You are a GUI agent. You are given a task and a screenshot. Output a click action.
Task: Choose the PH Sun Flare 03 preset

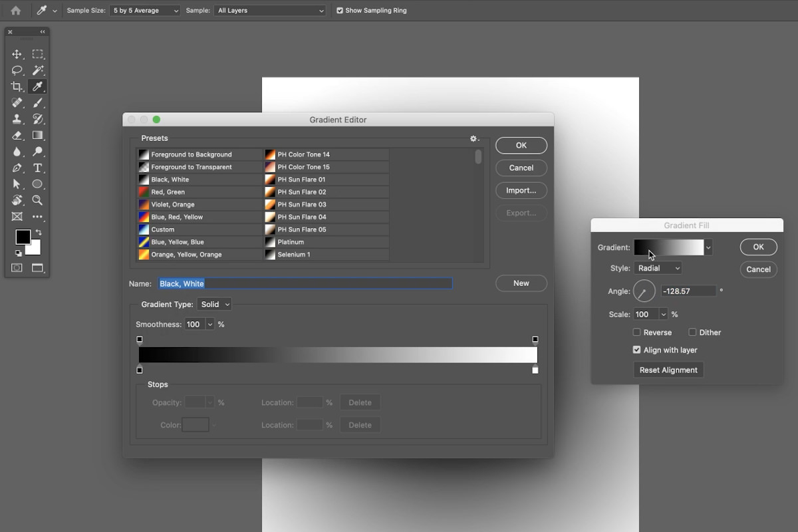point(302,205)
